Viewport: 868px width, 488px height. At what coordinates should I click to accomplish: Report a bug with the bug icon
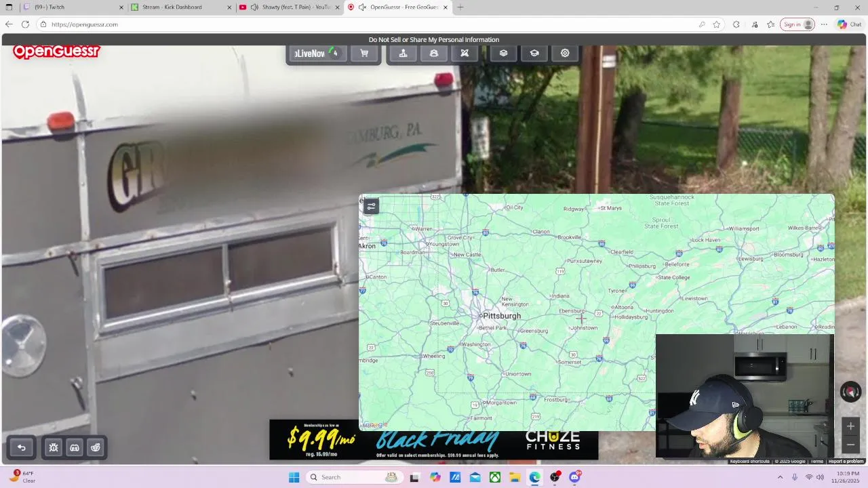coord(54,447)
